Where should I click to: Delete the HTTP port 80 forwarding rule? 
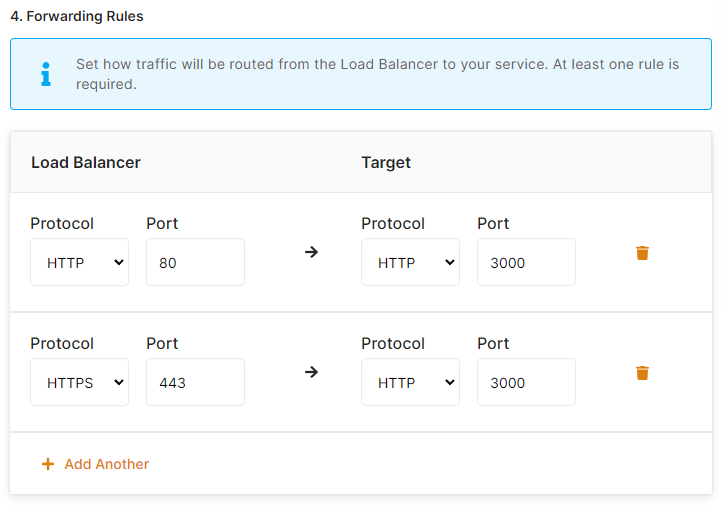[x=642, y=253]
